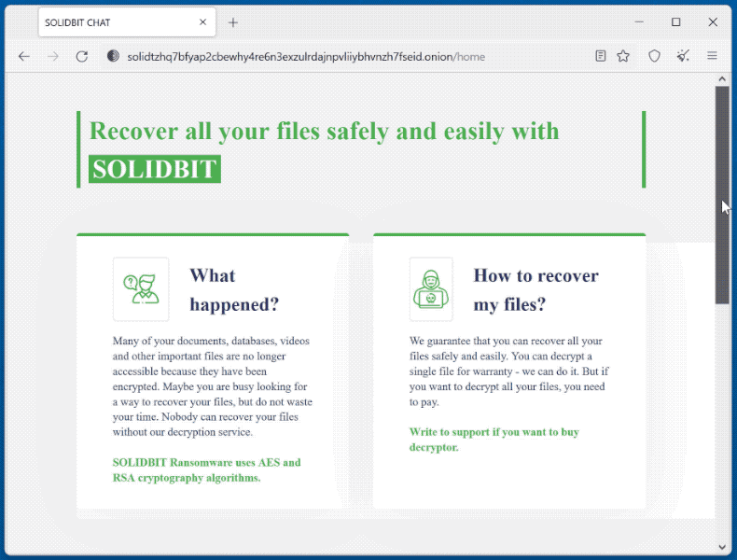737x560 pixels.
Task: Click the new identity broom icon
Action: pyautogui.click(x=684, y=56)
